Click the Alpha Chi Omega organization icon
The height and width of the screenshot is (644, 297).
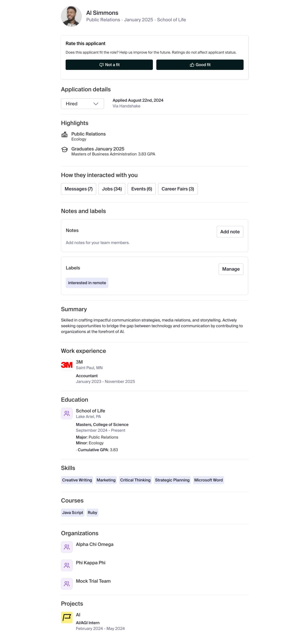click(67, 547)
